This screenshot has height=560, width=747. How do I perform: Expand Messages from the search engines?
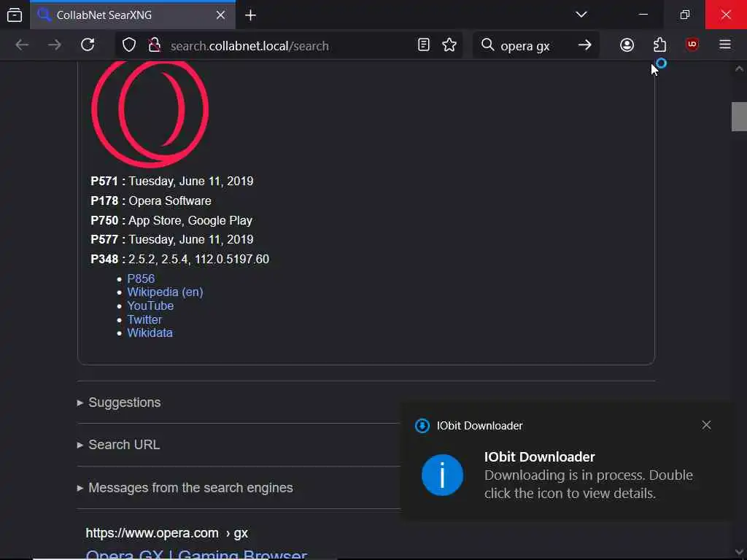[185, 488]
